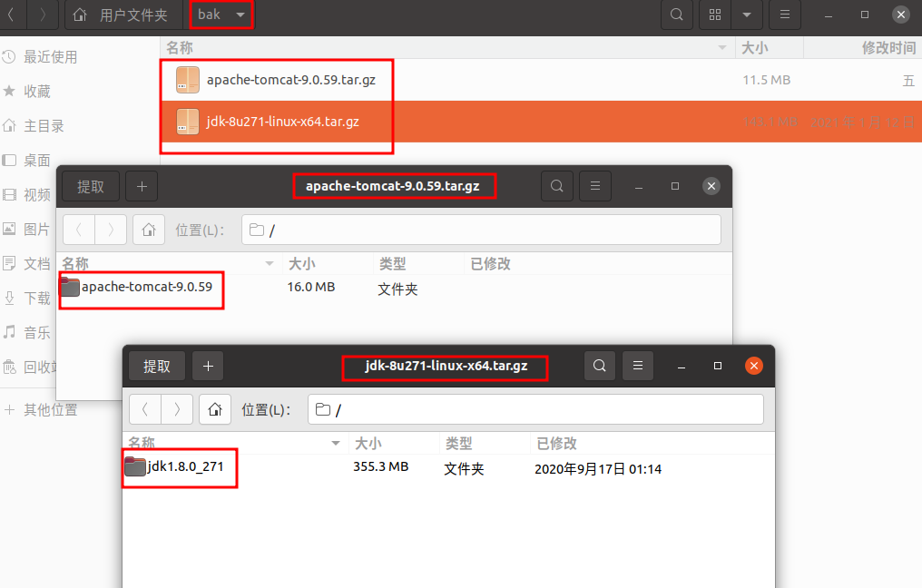Viewport: 922px width, 588px height.
Task: Click 355.3 MB size of jdk1.8.0_271
Action: pos(380,467)
